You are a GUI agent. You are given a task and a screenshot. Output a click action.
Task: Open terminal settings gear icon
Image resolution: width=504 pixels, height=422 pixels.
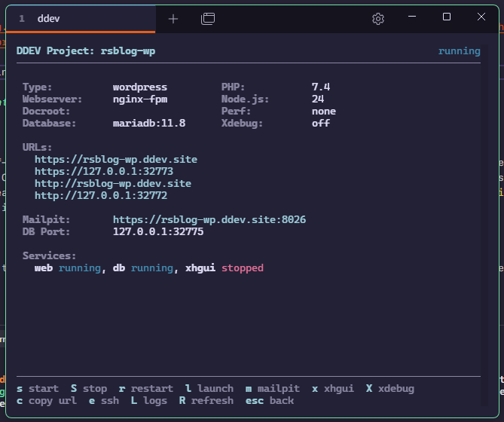point(378,19)
